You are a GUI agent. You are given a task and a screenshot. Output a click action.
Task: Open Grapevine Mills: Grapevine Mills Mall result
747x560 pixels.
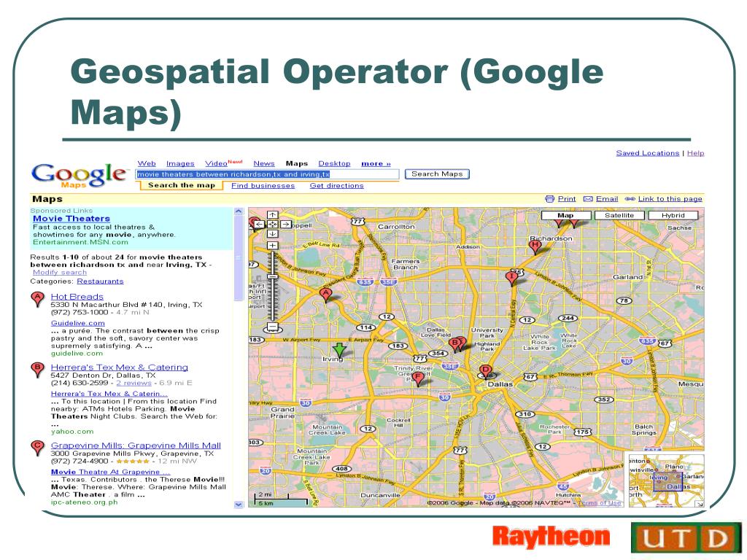pos(136,446)
